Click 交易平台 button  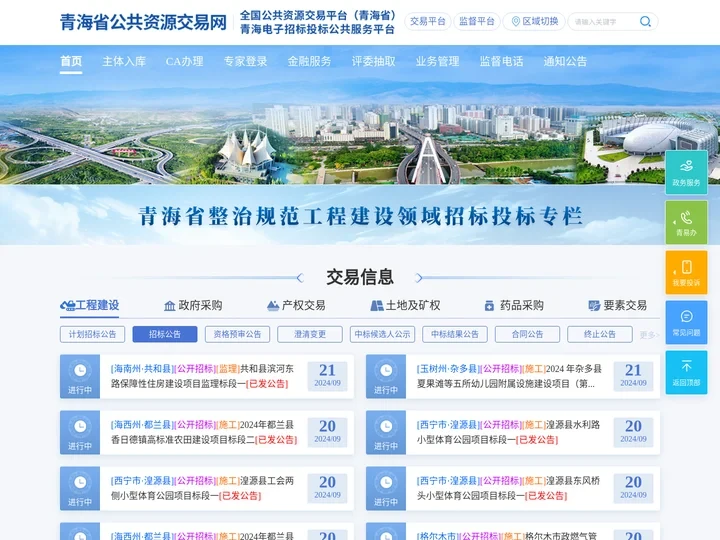coord(428,22)
